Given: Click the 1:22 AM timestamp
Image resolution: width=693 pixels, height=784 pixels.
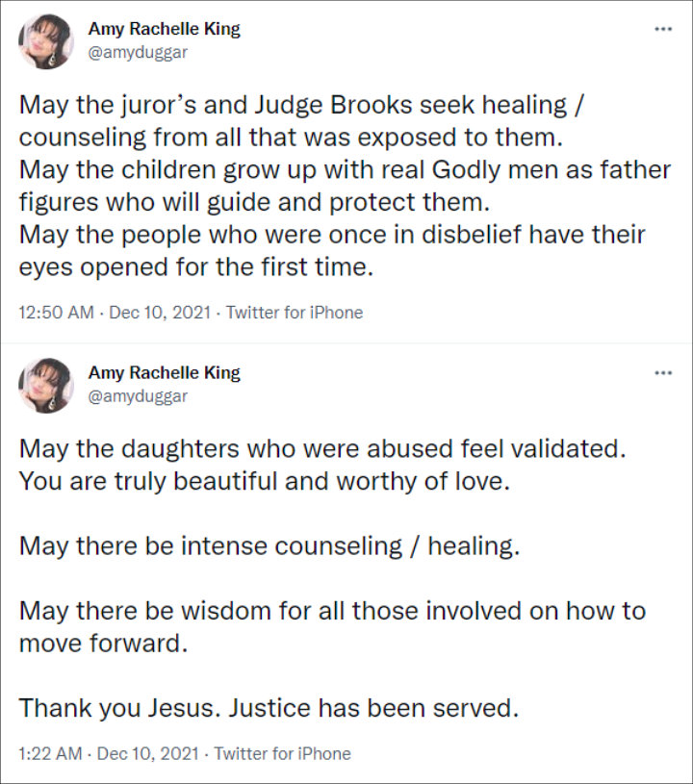Looking at the screenshot, I should (x=50, y=753).
